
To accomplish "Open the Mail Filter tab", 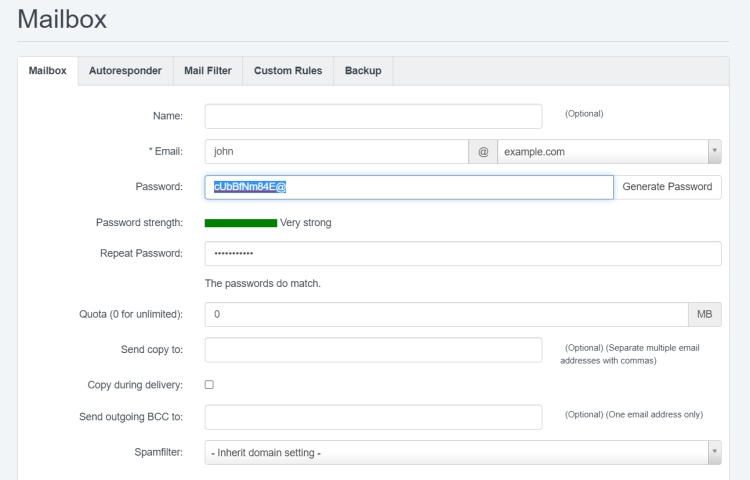I will coord(208,71).
